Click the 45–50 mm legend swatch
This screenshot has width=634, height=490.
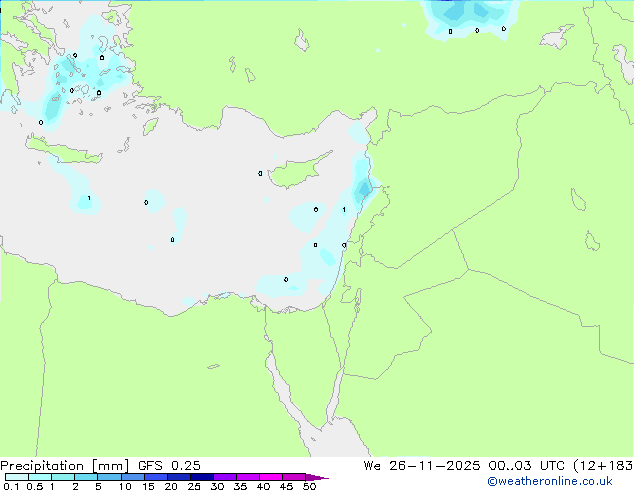[294, 477]
